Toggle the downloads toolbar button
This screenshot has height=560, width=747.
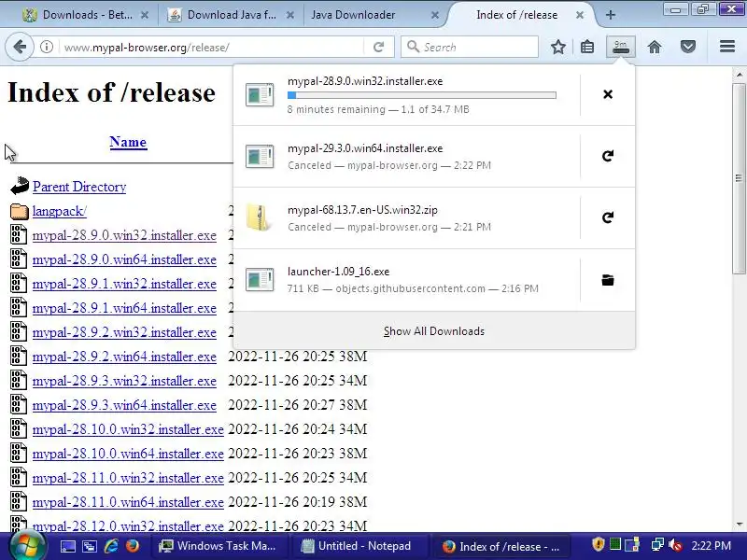(620, 47)
